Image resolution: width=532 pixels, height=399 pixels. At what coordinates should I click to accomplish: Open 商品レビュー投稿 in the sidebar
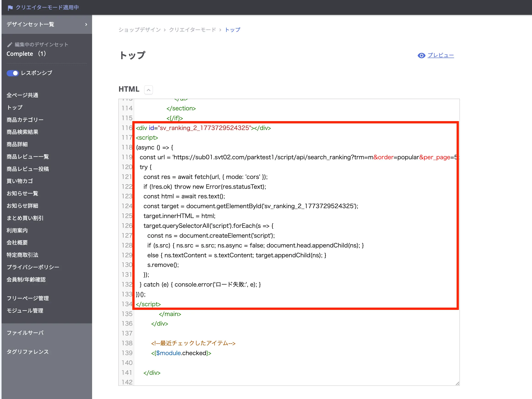tap(28, 169)
